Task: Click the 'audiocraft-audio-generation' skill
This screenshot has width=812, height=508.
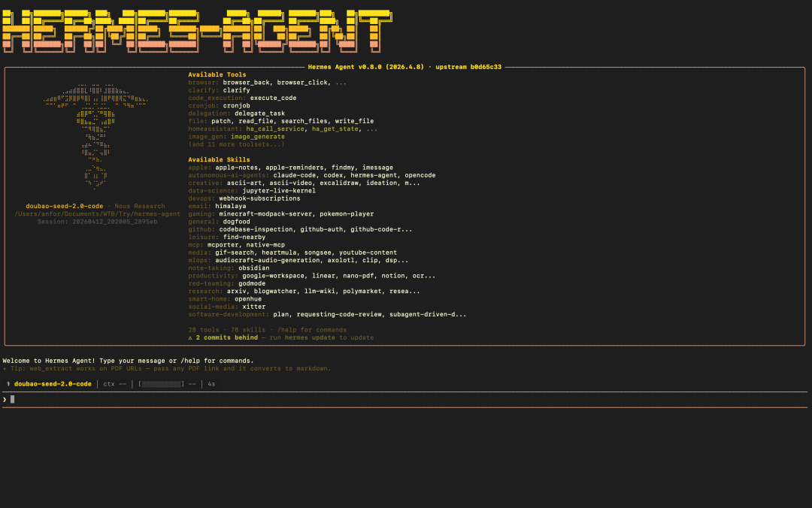Action: [267, 261]
